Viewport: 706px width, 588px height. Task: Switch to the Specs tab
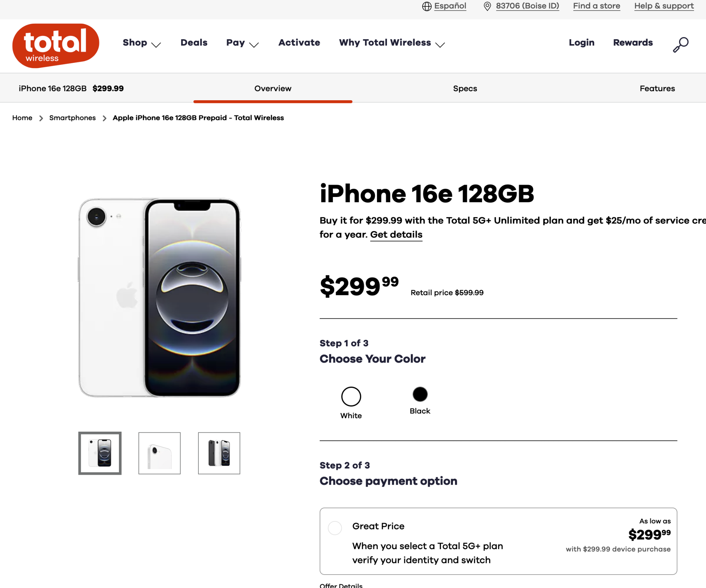pyautogui.click(x=465, y=89)
